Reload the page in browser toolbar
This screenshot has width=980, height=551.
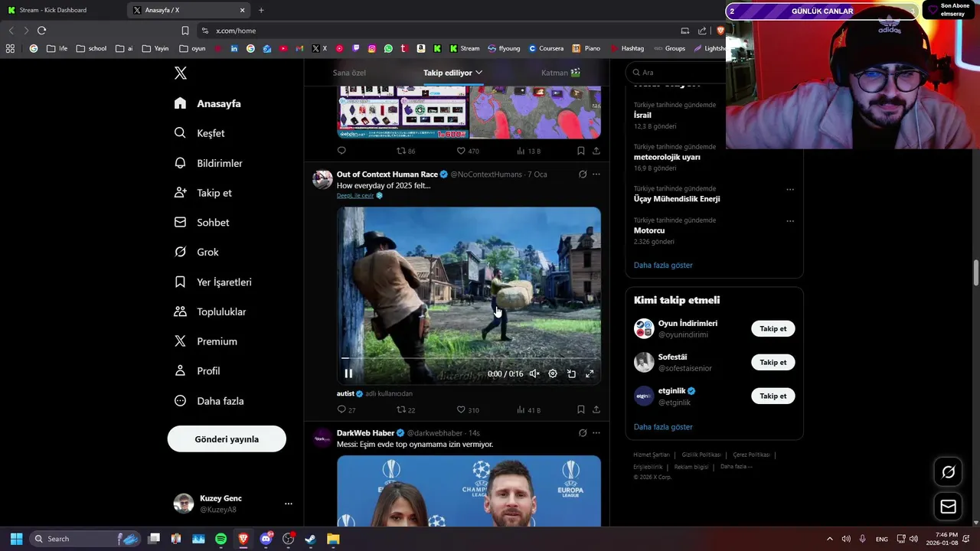(41, 31)
